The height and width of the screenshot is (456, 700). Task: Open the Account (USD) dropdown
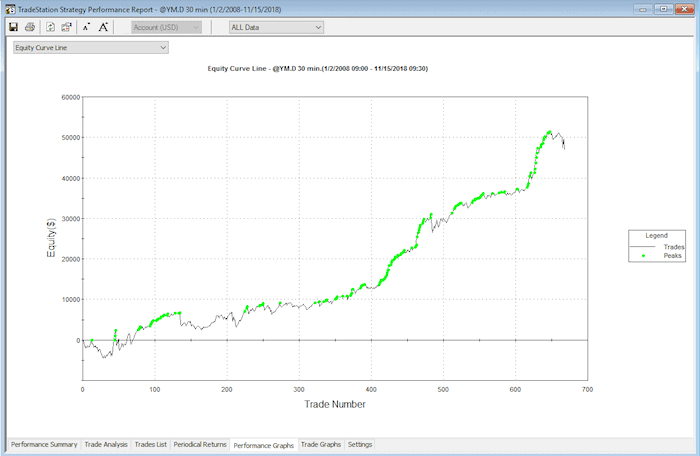pyautogui.click(x=167, y=27)
